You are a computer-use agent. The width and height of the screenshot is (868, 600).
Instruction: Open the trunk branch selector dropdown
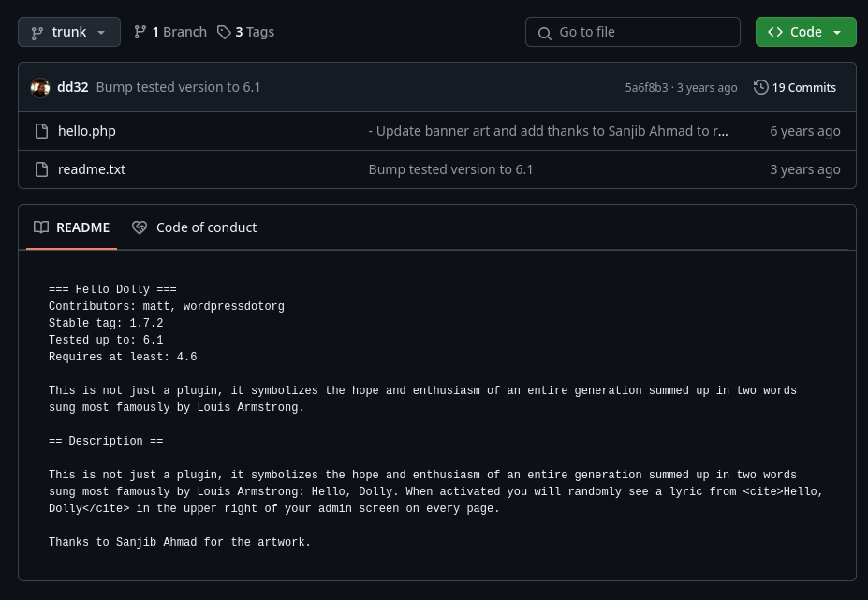tap(69, 32)
